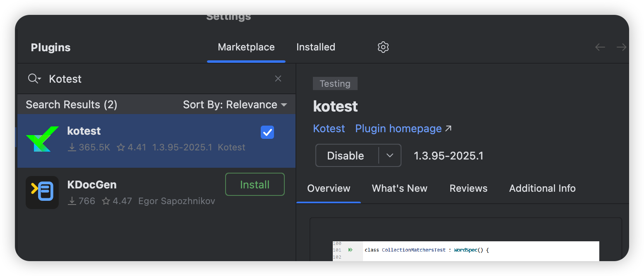This screenshot has width=644, height=276.
Task: Click the kotest 4.41 star rating
Action: (x=132, y=147)
